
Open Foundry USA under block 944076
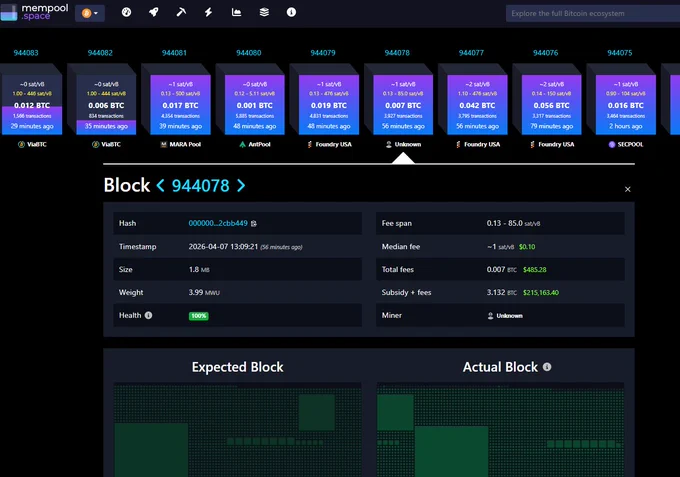click(x=552, y=144)
